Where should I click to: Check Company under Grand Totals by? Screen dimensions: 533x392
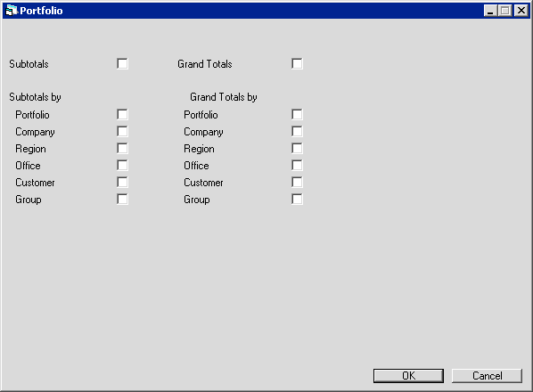click(x=297, y=132)
